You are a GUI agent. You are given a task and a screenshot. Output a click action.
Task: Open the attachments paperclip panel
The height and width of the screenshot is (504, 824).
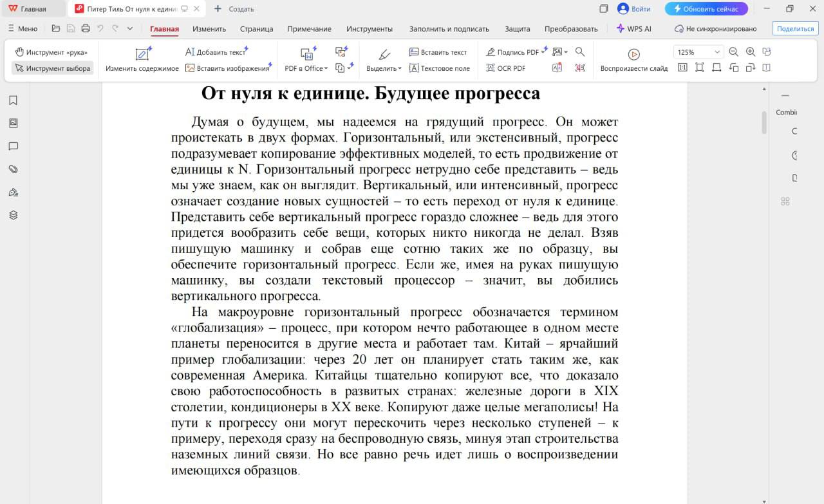13,169
